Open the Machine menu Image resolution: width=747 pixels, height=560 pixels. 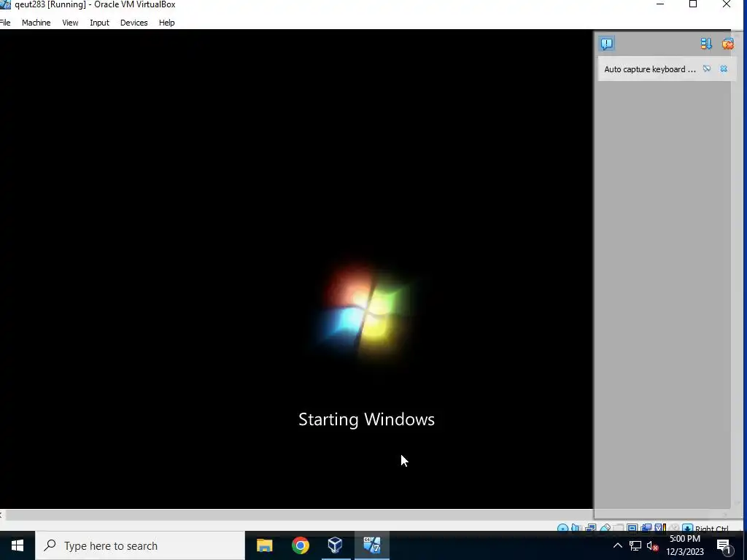36,23
